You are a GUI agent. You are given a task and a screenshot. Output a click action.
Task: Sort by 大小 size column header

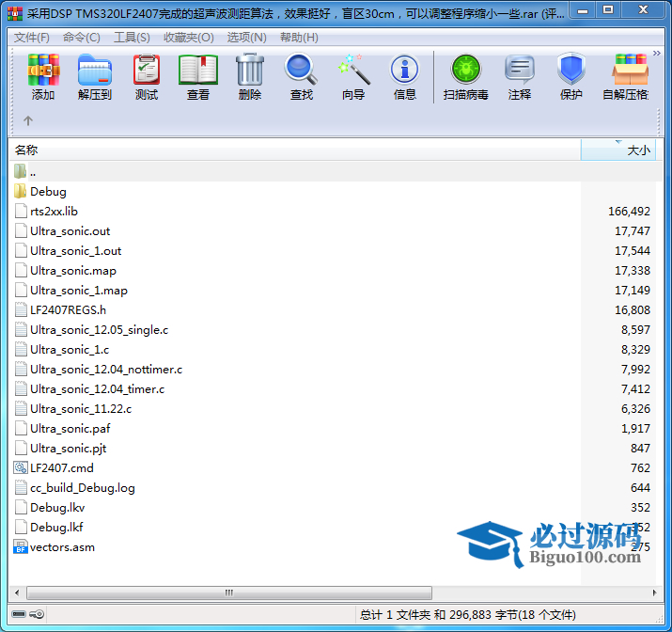(637, 150)
